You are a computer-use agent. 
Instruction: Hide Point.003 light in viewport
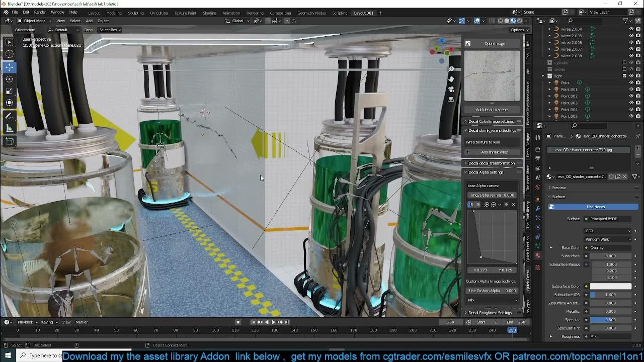tap(631, 103)
